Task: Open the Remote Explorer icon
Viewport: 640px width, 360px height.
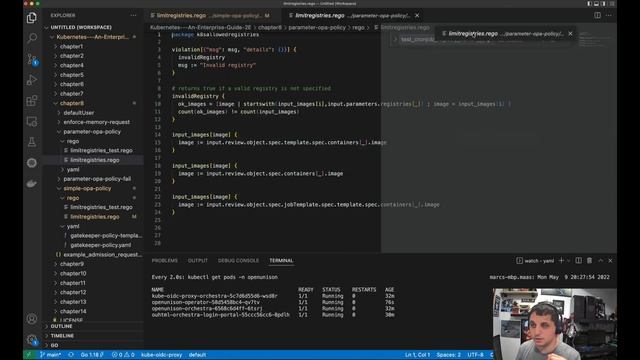Action: [x=32, y=121]
